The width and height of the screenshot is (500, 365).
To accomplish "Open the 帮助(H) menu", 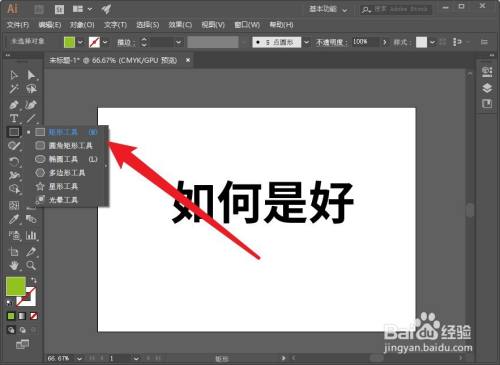I will pos(281,25).
